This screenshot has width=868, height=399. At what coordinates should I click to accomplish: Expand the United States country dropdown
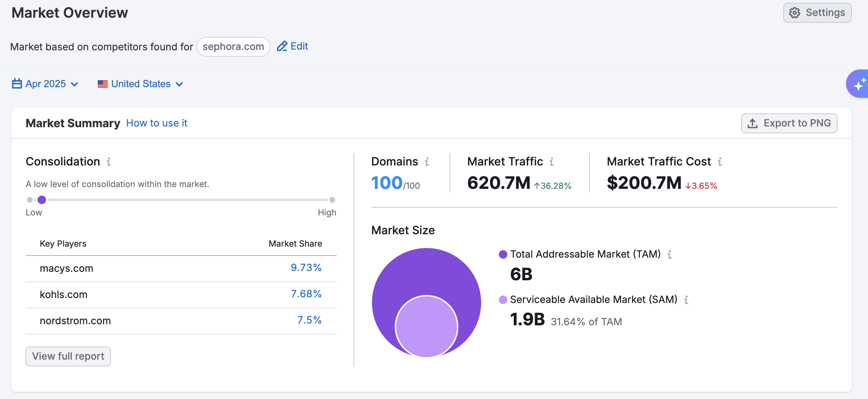click(x=141, y=84)
